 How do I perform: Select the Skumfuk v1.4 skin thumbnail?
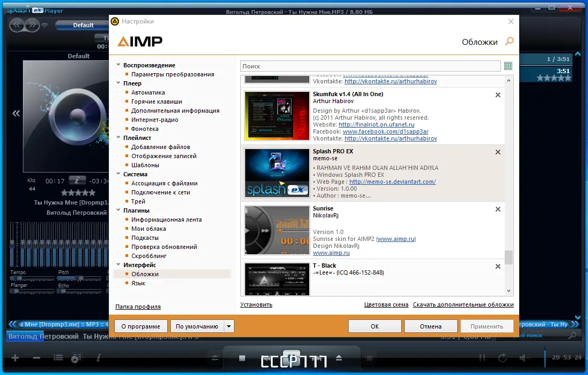pyautogui.click(x=277, y=116)
